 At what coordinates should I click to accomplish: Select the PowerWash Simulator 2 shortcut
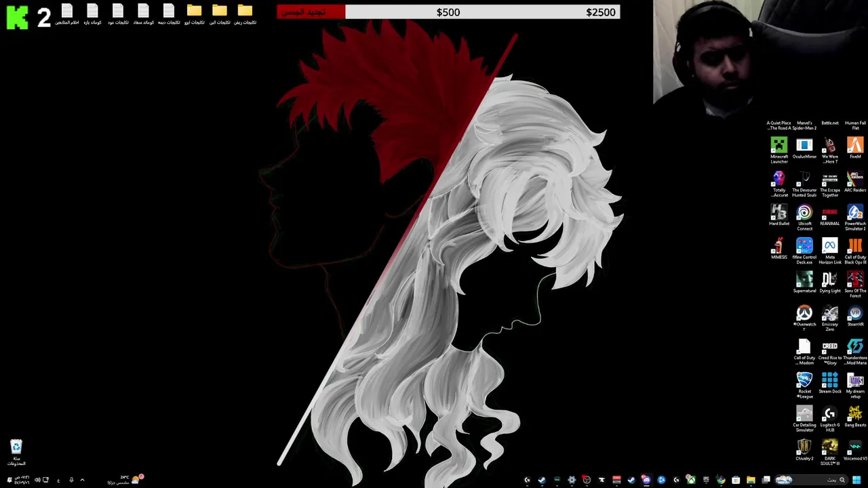coord(855,218)
